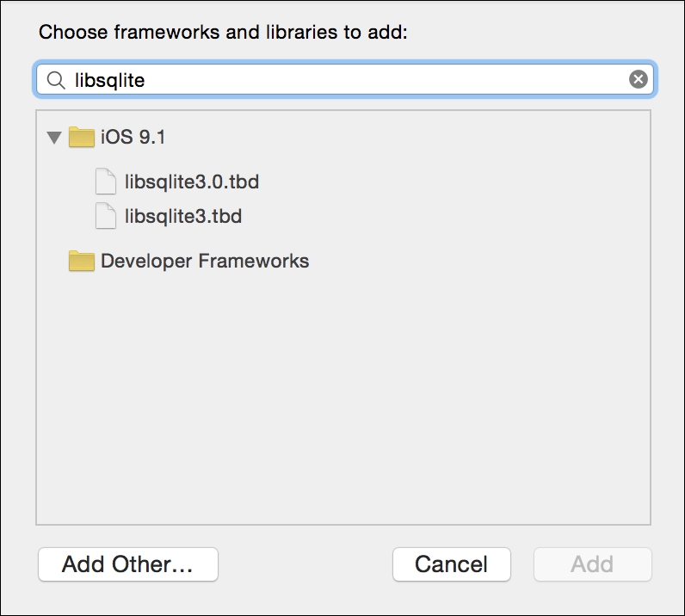Click the Choose frameworks and libraries heading
The height and width of the screenshot is (616, 685).
tap(223, 33)
